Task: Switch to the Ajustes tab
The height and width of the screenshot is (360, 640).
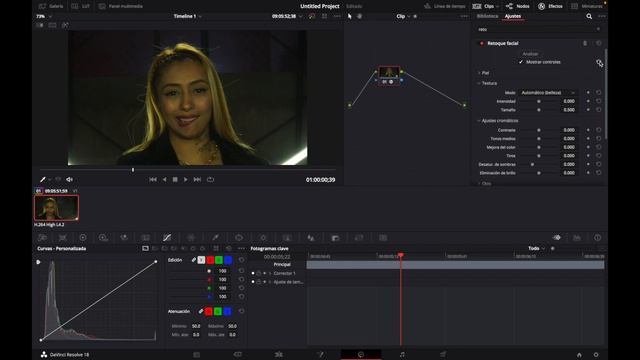Action: click(513, 16)
